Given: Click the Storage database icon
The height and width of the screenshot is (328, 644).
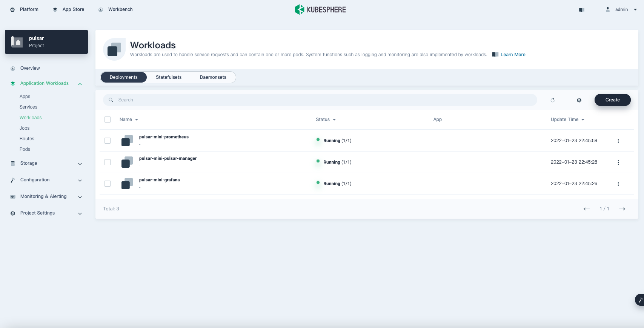Looking at the screenshot, I should (13, 164).
